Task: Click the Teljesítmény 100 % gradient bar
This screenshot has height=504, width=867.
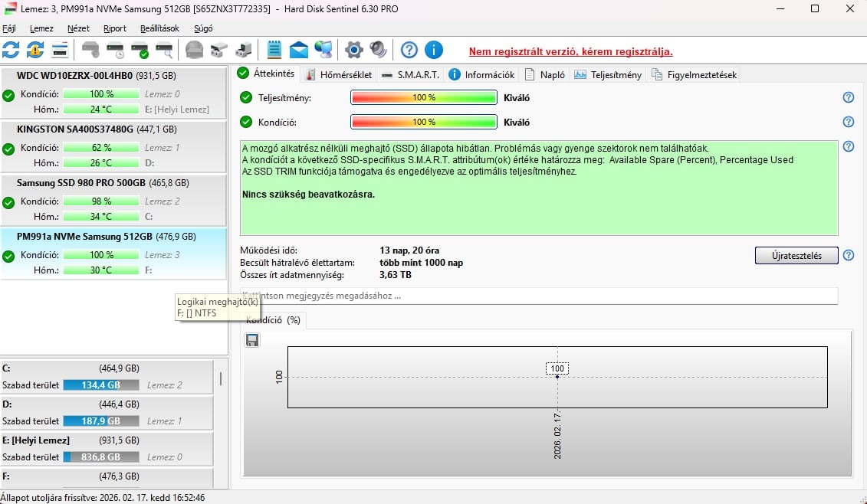Action: [424, 98]
